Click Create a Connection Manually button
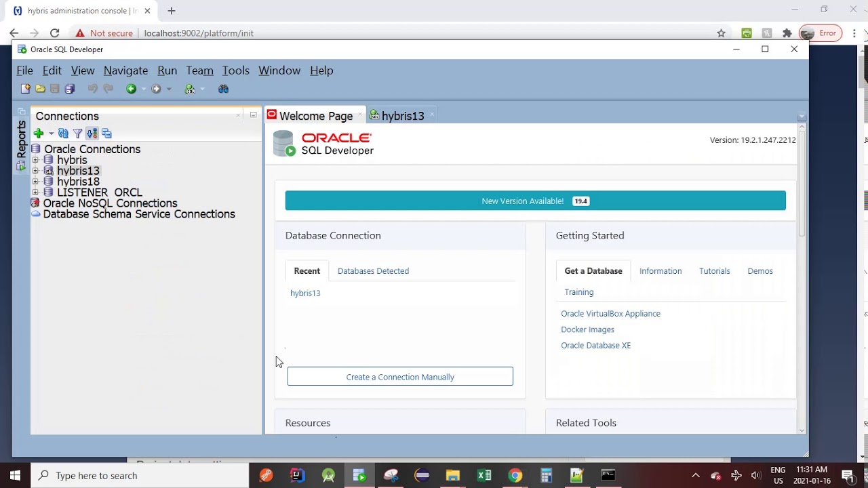Viewport: 868px width, 488px height. coord(400,376)
